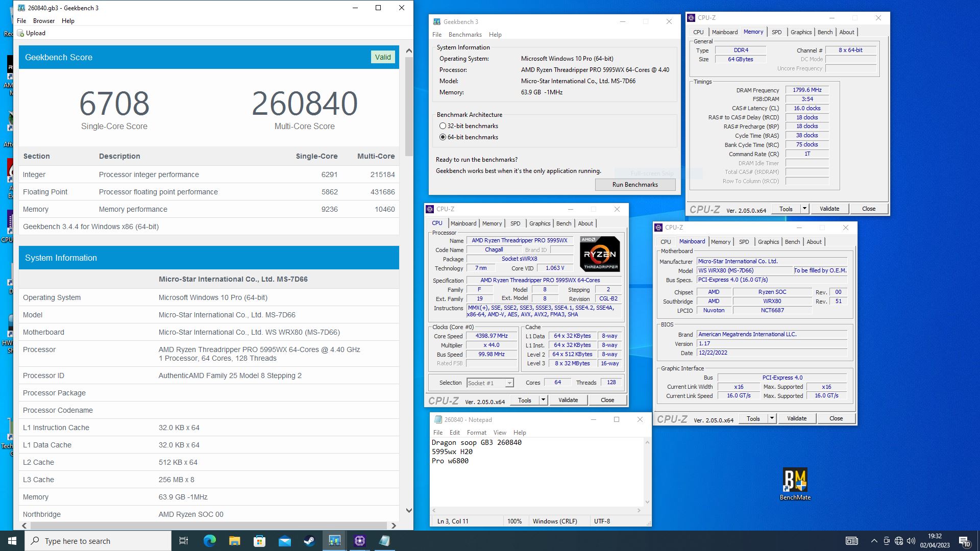Open the notification center icon
980x551 pixels.
[x=964, y=541]
